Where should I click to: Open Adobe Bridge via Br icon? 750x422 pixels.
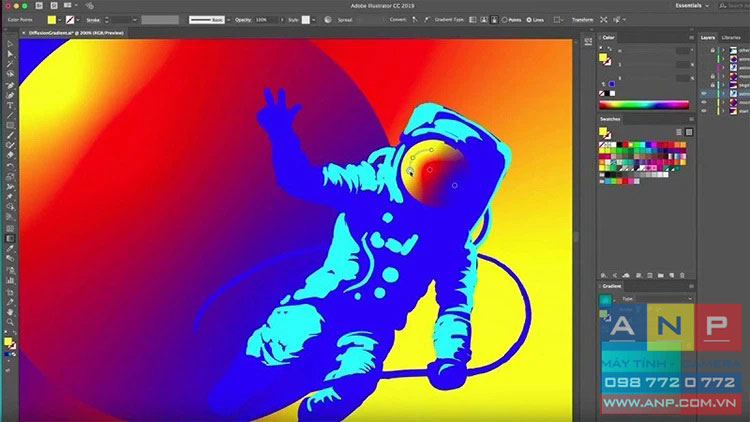39,6
